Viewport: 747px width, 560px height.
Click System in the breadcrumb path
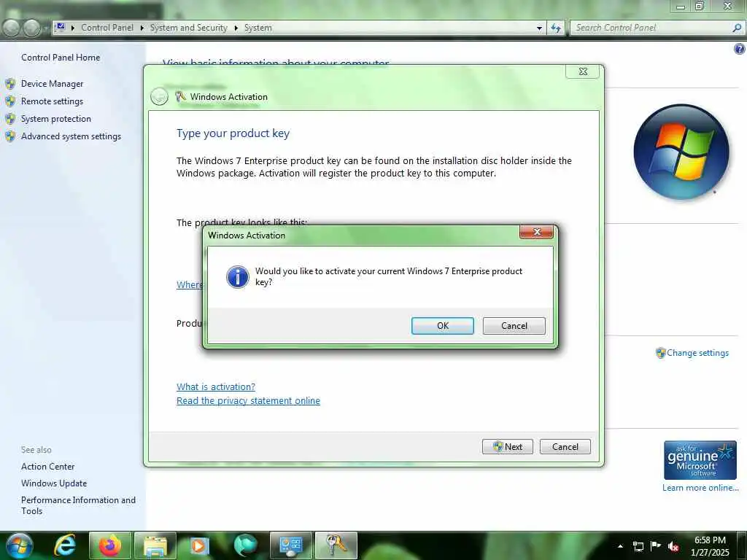[x=258, y=28]
